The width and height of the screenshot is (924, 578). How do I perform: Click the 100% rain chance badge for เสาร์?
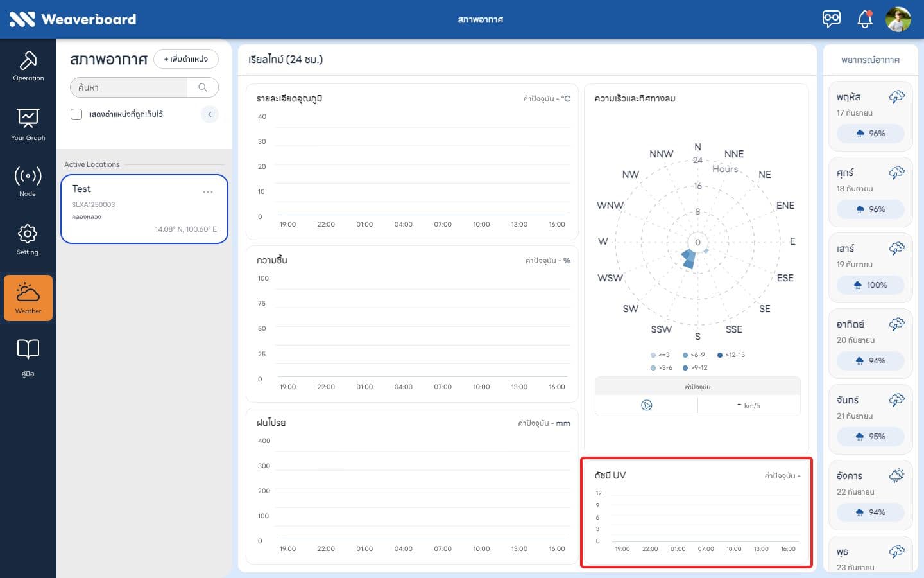click(871, 285)
